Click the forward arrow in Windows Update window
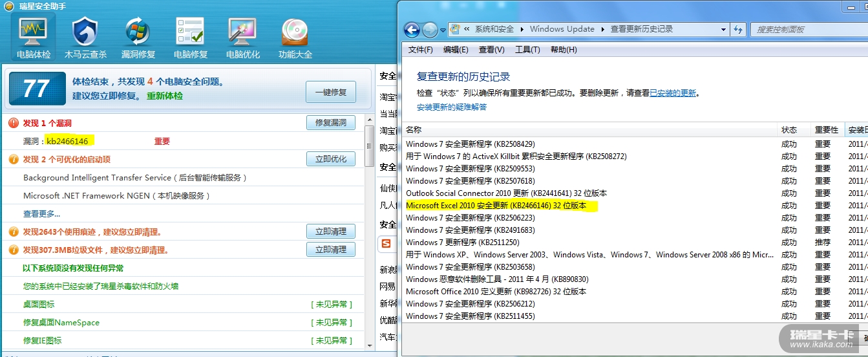The height and width of the screenshot is (357, 868). [x=430, y=30]
